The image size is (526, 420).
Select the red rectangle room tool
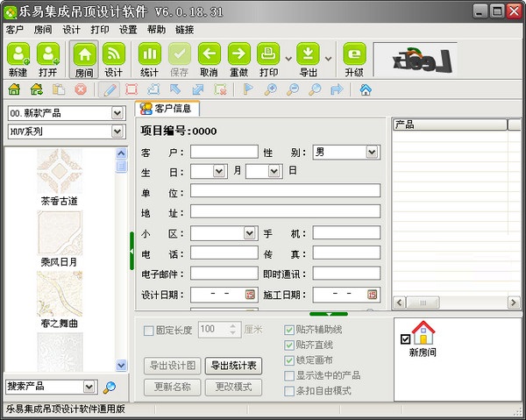[131, 89]
